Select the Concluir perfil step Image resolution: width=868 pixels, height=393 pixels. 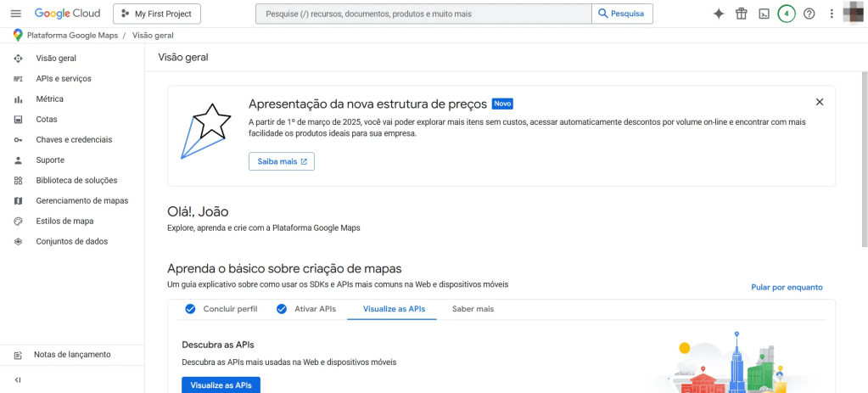[x=221, y=309]
